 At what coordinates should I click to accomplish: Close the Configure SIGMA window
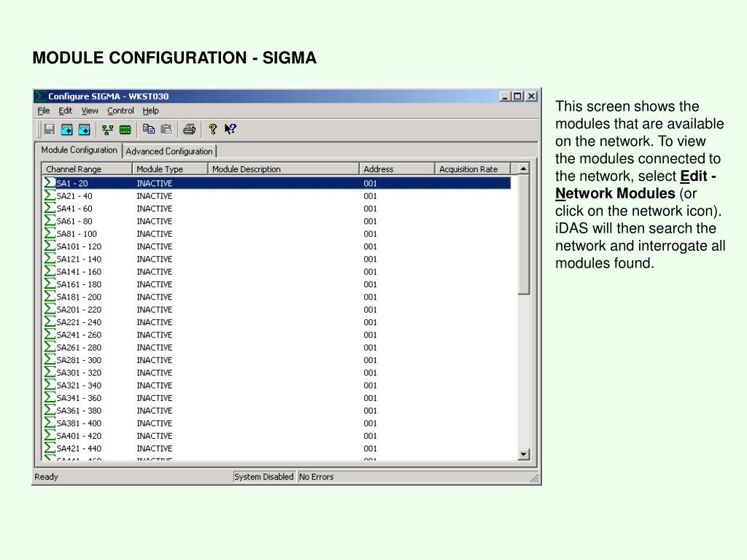pyautogui.click(x=531, y=96)
